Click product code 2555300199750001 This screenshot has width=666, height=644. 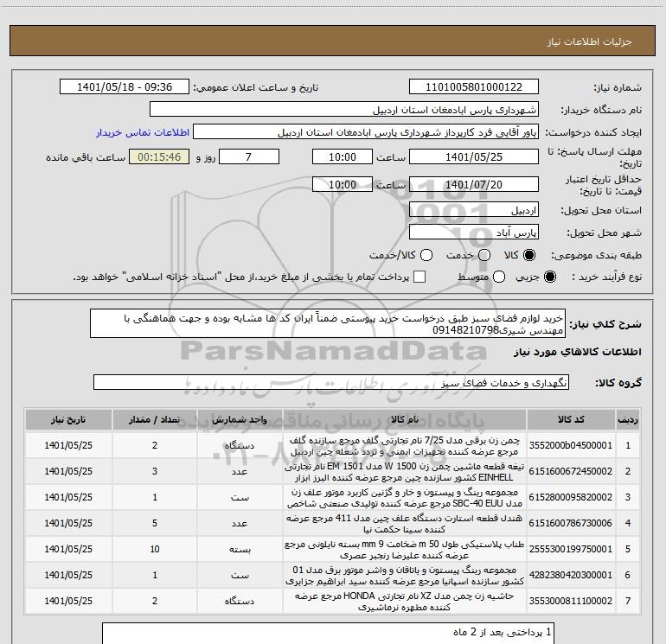[571, 549]
